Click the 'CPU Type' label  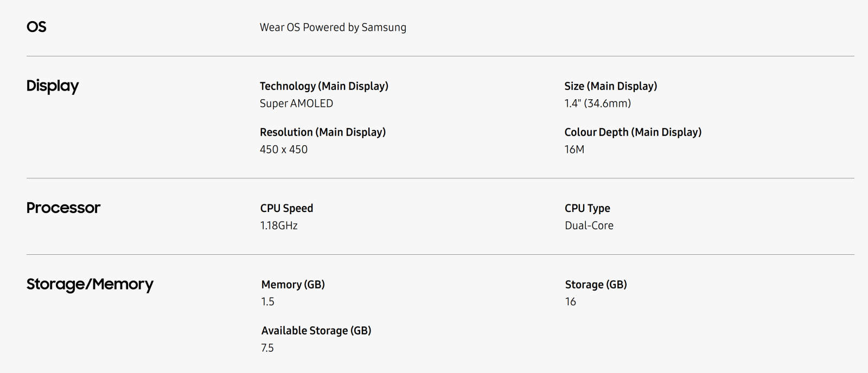pyautogui.click(x=587, y=208)
